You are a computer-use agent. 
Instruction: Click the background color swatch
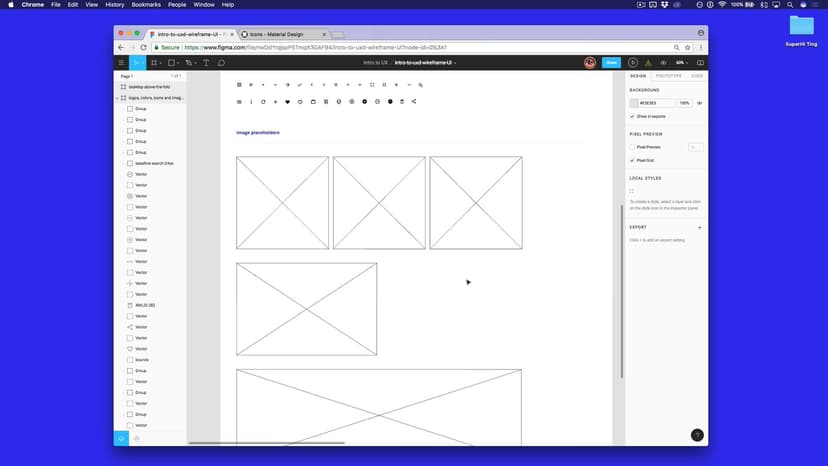click(x=634, y=103)
